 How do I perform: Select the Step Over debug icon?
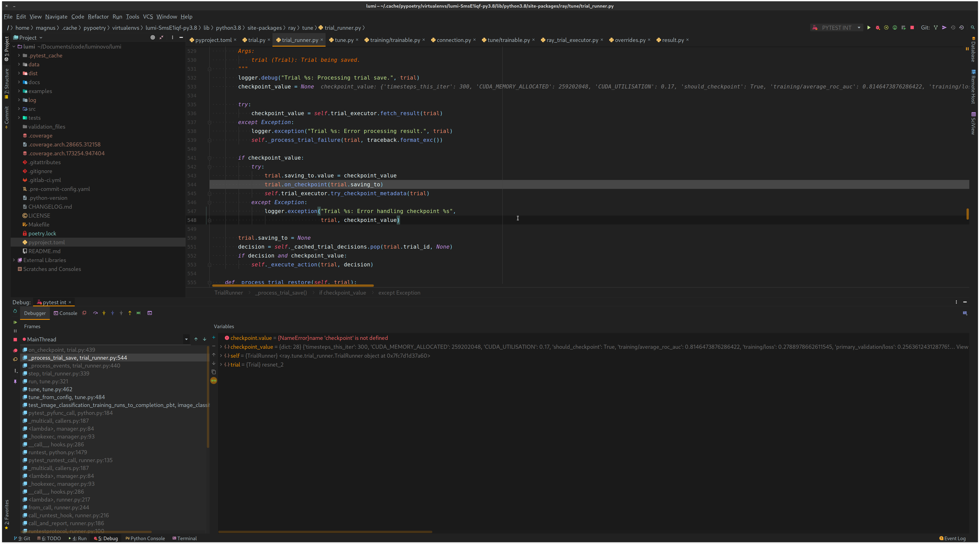(x=96, y=313)
